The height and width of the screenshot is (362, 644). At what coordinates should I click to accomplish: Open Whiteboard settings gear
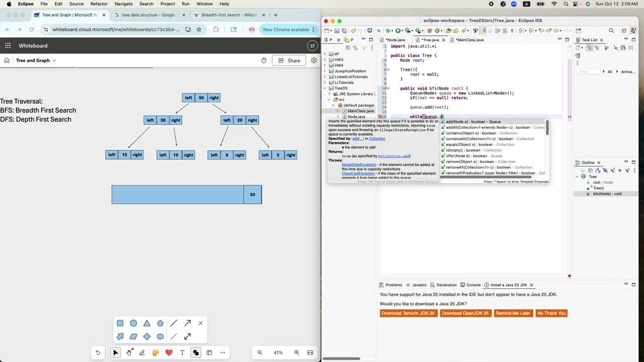point(314,60)
